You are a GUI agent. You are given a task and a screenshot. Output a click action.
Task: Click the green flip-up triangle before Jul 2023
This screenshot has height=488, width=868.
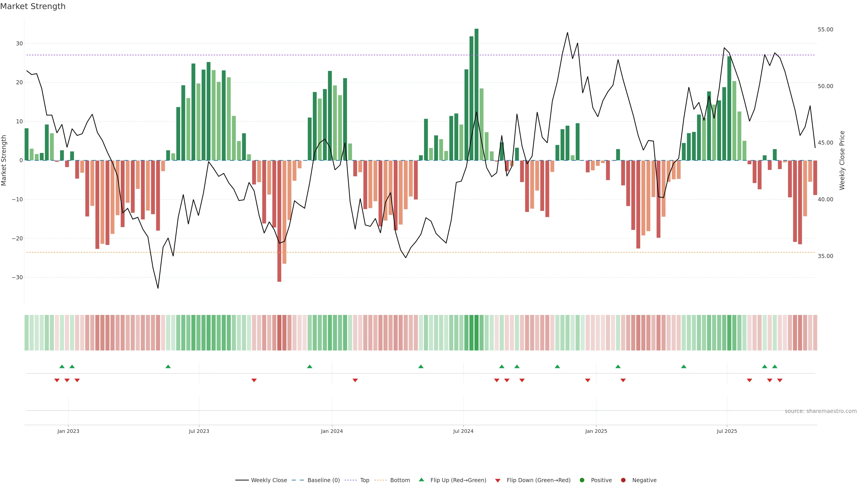click(x=168, y=366)
